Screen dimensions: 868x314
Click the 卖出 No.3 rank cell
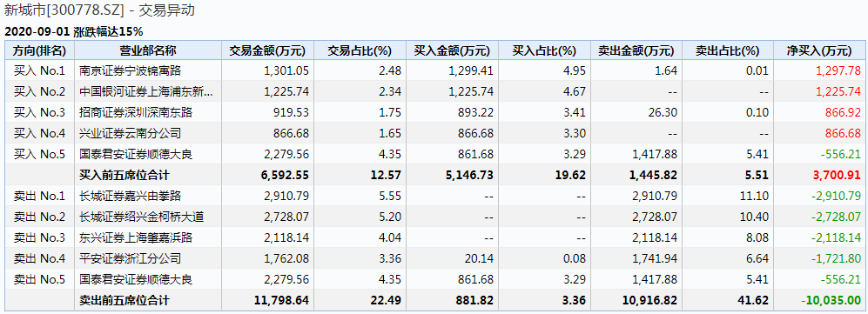(x=39, y=237)
